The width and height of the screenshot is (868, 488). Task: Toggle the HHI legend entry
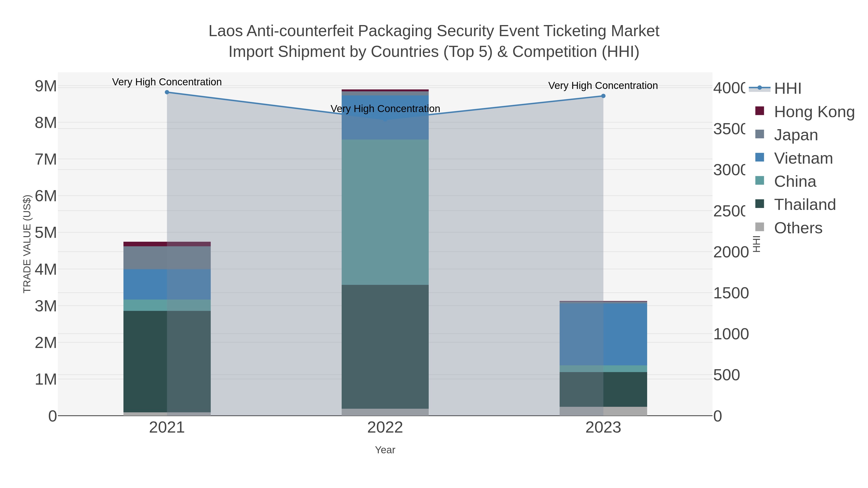click(775, 88)
